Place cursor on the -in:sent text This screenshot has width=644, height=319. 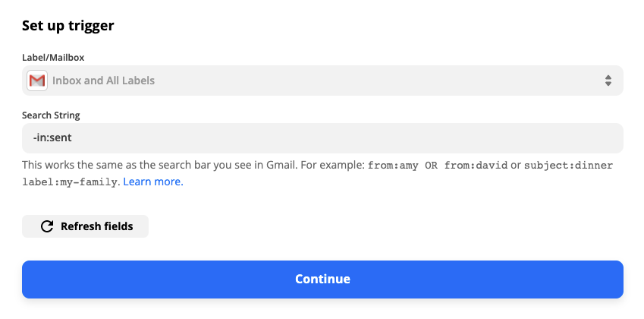click(52, 138)
